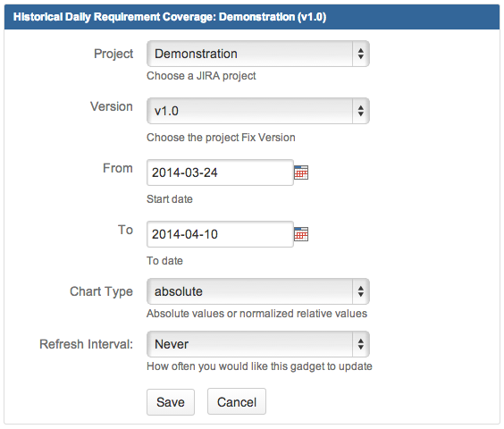Click the 'Choose the project Fix Version' hint
The image size is (504, 429).
click(x=221, y=138)
